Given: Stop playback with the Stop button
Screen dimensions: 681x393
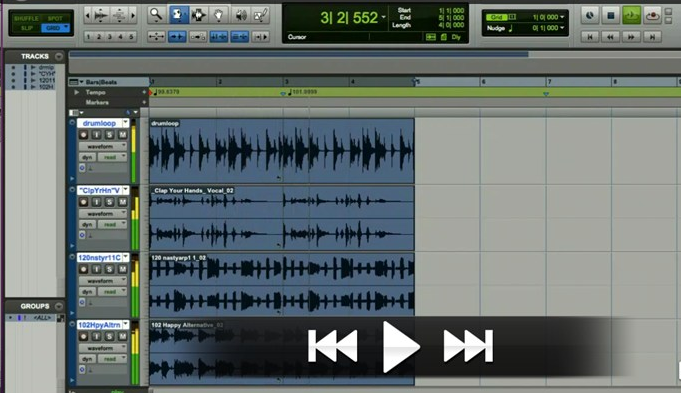Looking at the screenshot, I should tap(611, 16).
